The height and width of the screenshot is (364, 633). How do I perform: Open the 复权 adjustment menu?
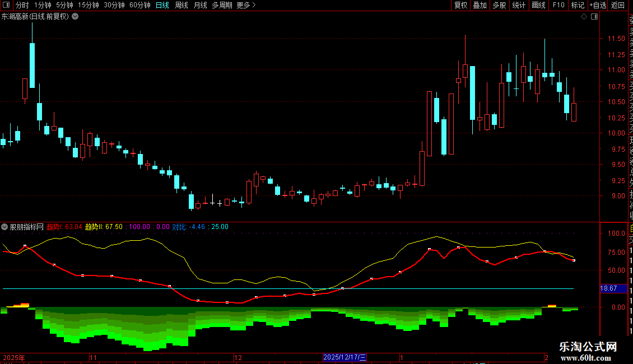tap(460, 5)
